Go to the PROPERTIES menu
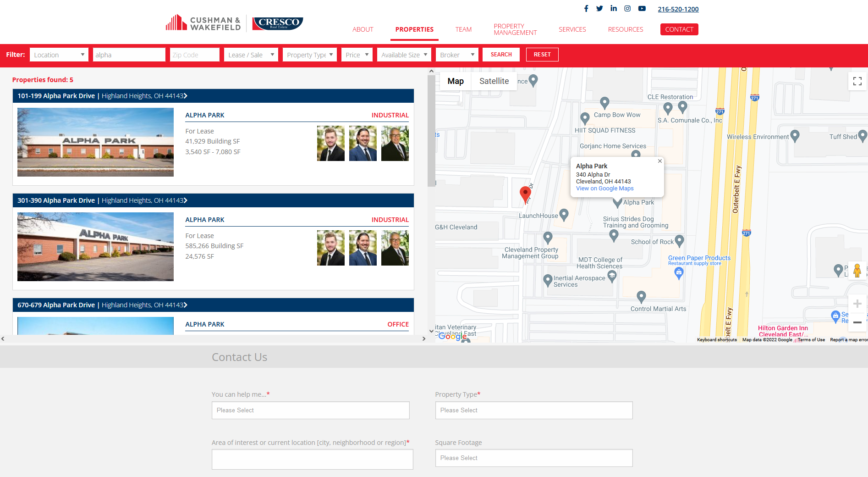 (414, 29)
